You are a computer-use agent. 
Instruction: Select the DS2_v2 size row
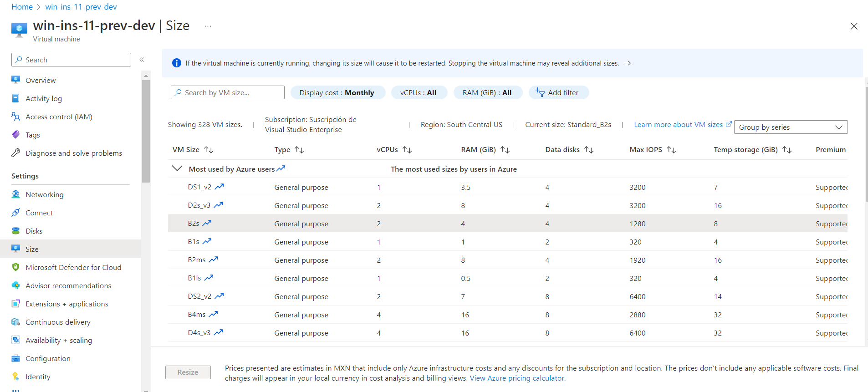[508, 296]
